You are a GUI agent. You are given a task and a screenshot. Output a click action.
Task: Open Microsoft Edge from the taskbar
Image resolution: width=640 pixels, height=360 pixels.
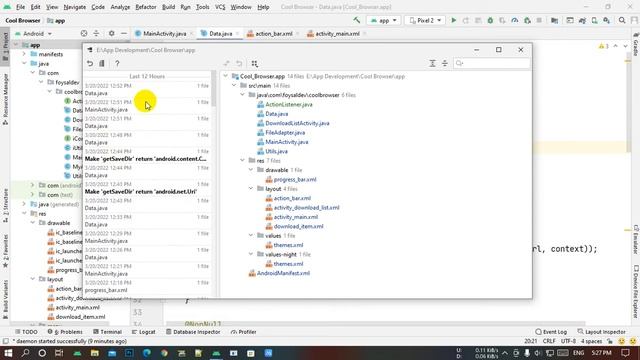click(147, 353)
